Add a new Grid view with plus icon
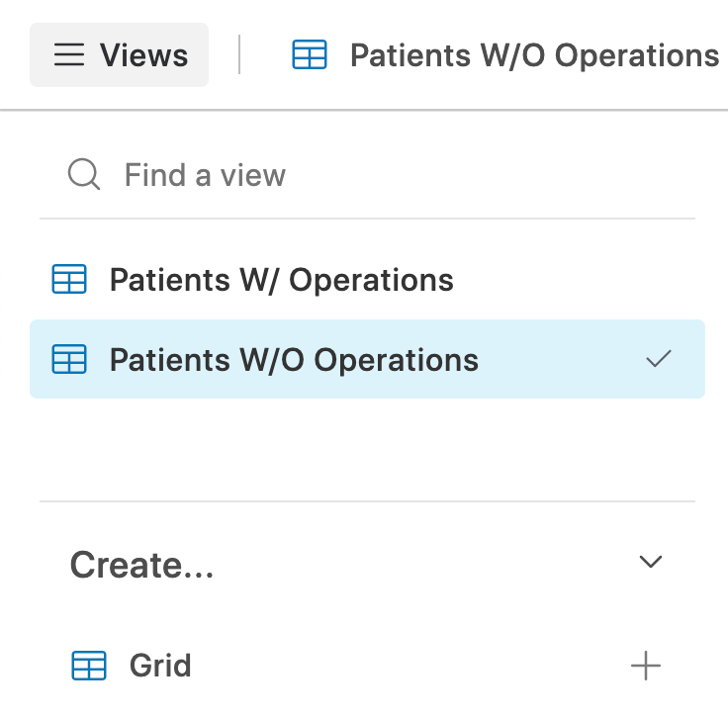728x718 pixels. click(x=646, y=666)
